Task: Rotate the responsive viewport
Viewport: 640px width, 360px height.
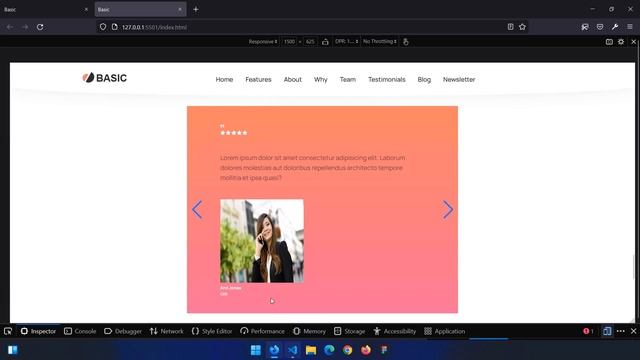Action: pyautogui.click(x=325, y=42)
